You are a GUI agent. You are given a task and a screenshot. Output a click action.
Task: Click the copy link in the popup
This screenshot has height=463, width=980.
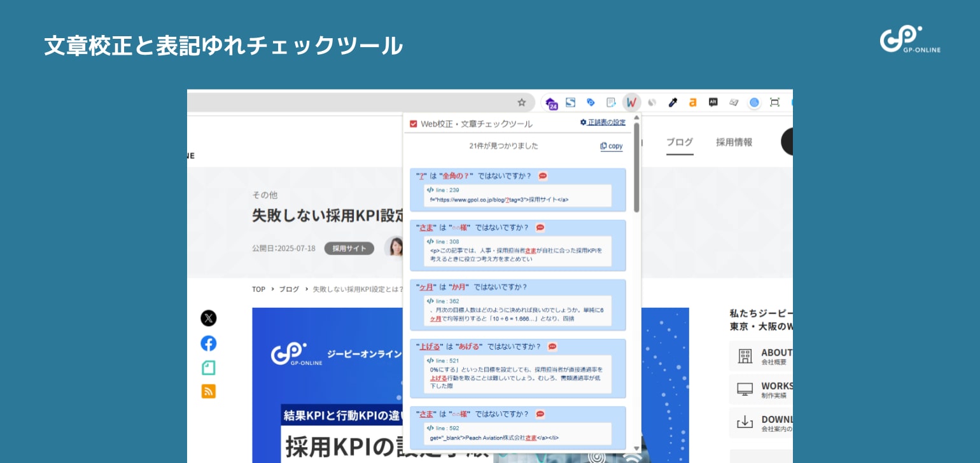click(x=612, y=146)
